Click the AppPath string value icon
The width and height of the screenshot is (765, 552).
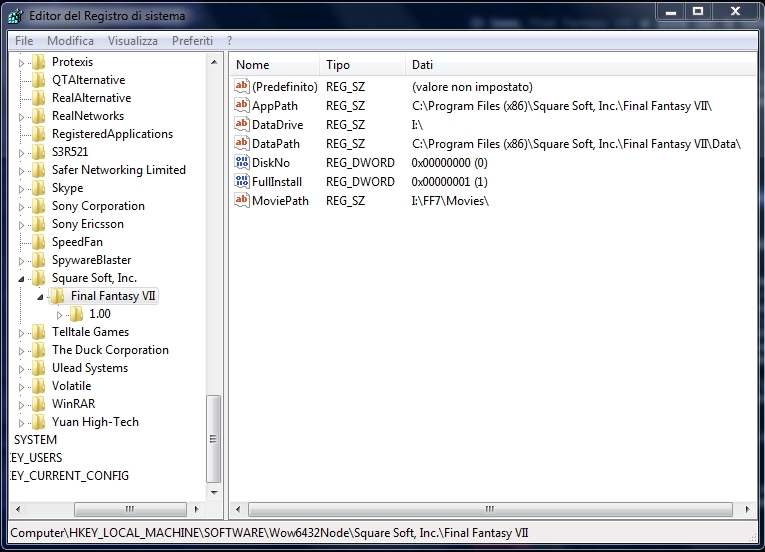tap(242, 105)
